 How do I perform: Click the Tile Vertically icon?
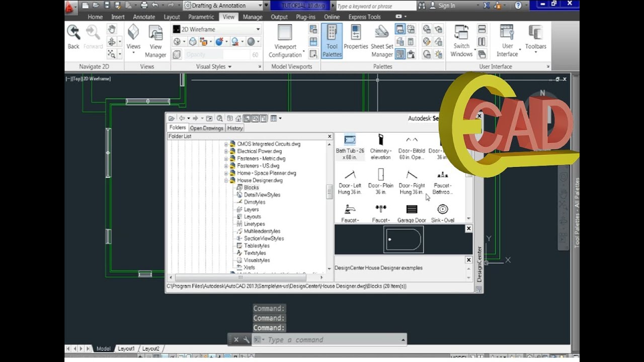pyautogui.click(x=482, y=42)
